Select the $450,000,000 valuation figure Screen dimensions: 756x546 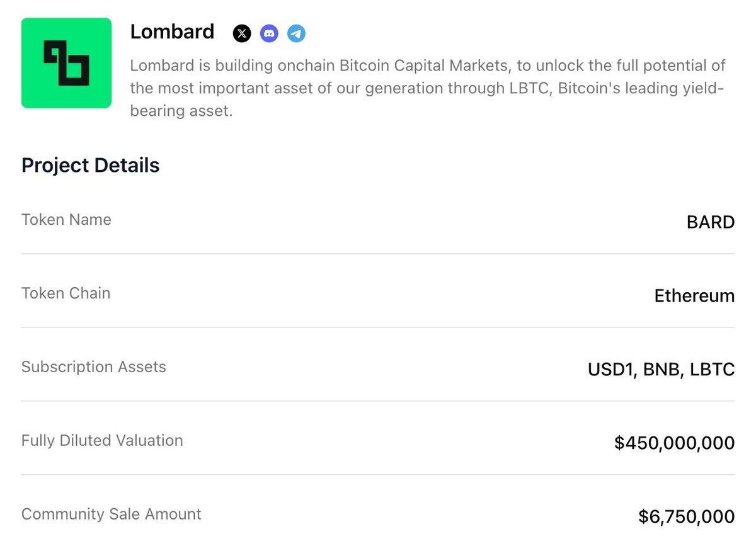pos(675,443)
